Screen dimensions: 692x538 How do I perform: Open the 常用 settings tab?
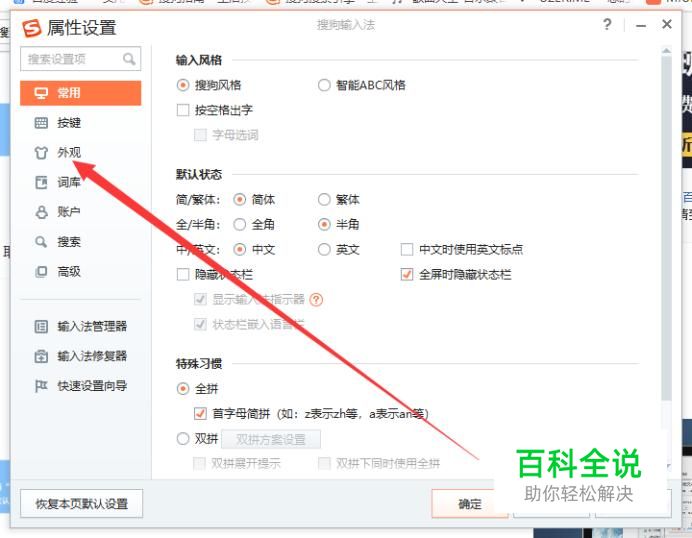[81, 93]
